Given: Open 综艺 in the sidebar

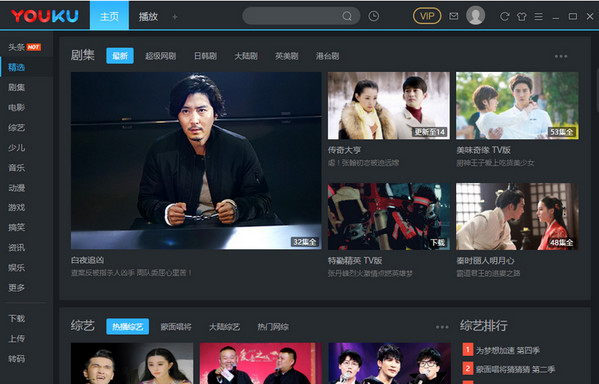Looking at the screenshot, I should tap(16, 128).
